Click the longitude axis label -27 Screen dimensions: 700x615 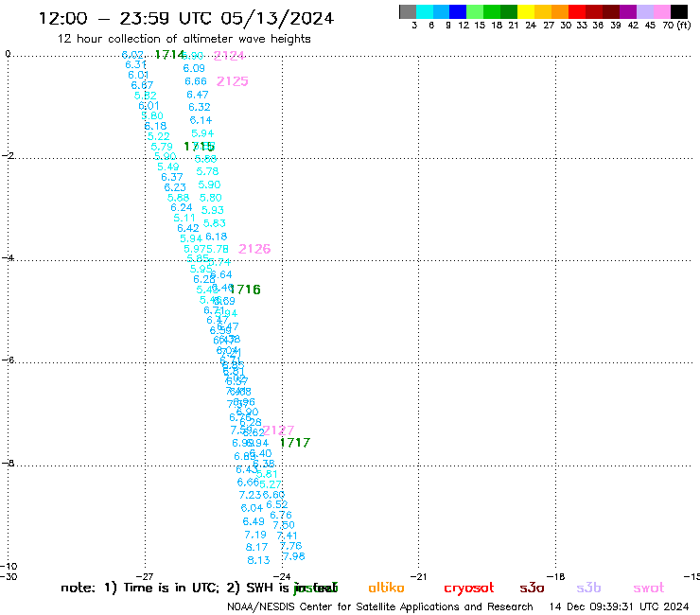pyautogui.click(x=144, y=577)
